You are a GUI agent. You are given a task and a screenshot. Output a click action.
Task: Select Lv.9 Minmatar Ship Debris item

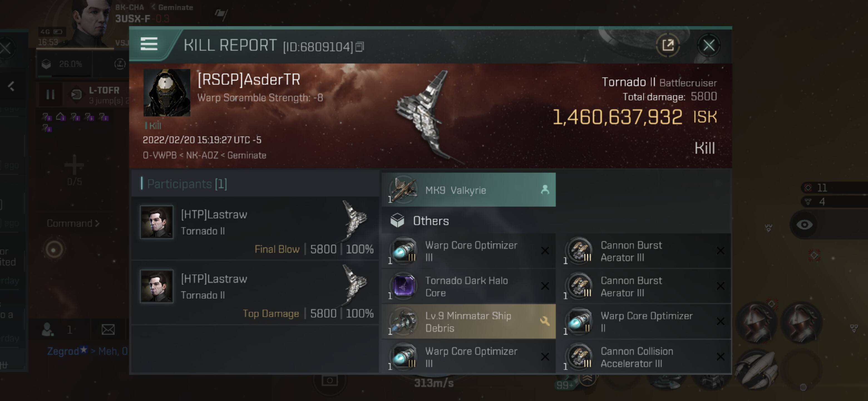tap(468, 322)
